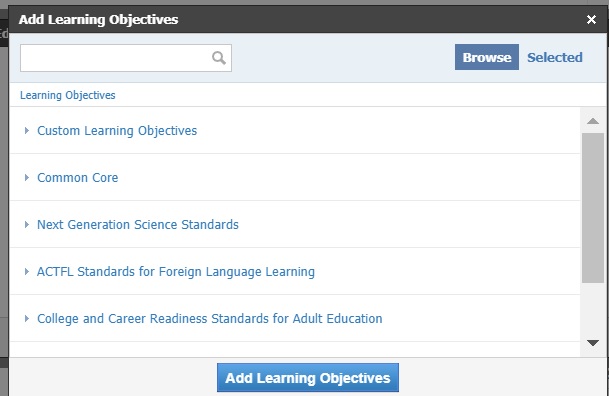
Task: Expand College and Career Readiness triangle
Action: 27,318
